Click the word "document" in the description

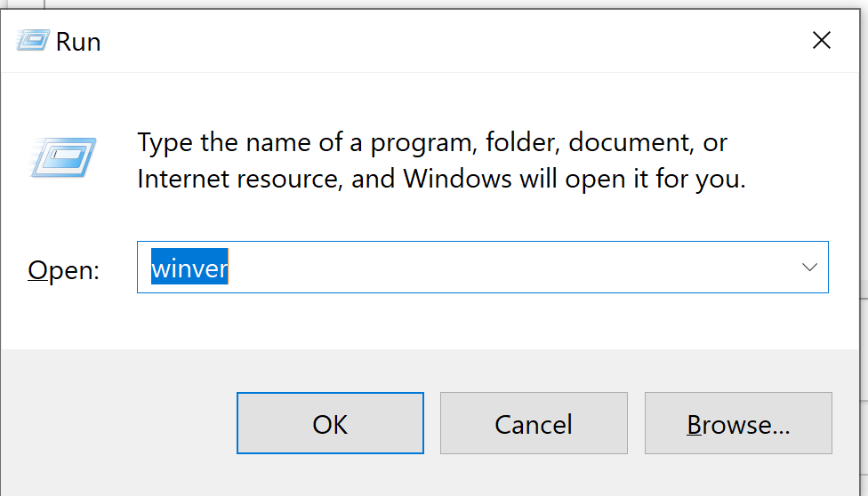pyautogui.click(x=629, y=142)
